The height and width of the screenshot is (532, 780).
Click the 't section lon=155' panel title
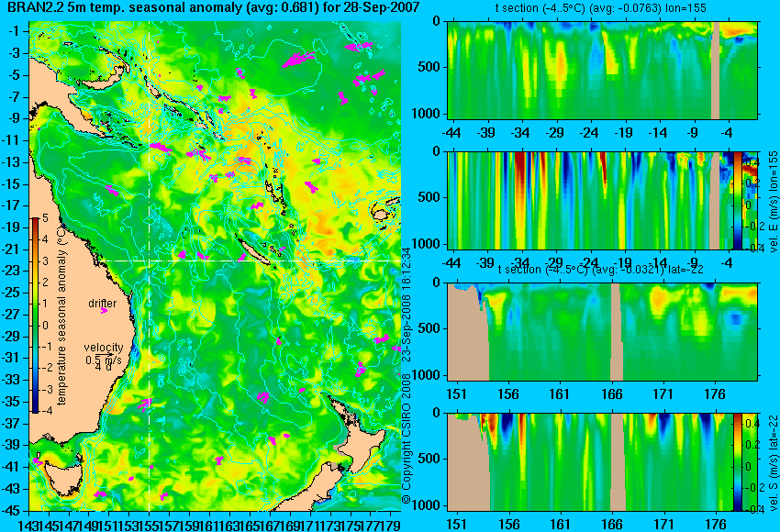coord(600,8)
